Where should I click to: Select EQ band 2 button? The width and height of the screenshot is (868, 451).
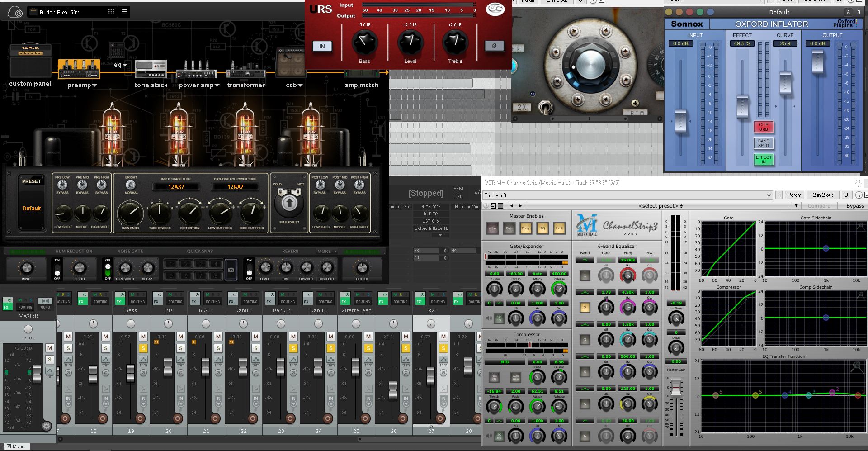tap(585, 308)
